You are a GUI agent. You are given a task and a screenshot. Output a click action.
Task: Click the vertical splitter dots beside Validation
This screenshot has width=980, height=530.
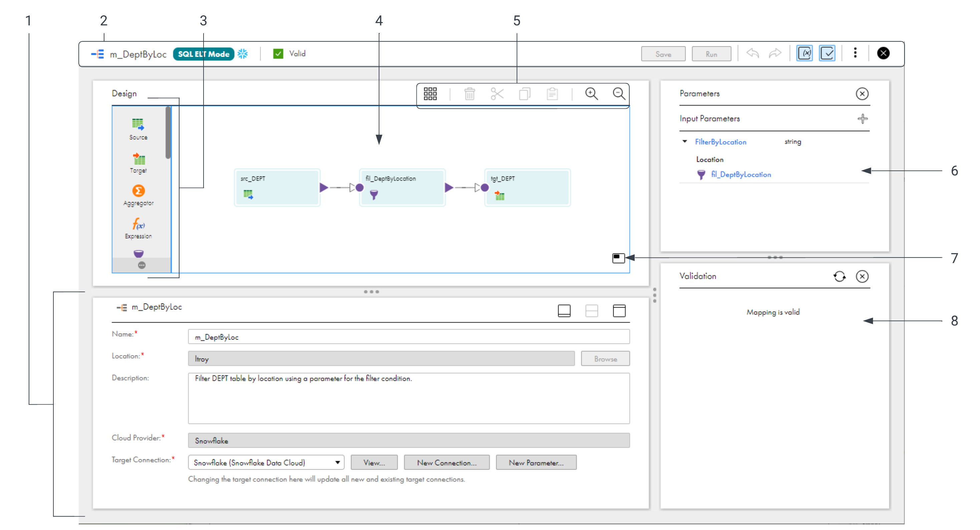[654, 295]
